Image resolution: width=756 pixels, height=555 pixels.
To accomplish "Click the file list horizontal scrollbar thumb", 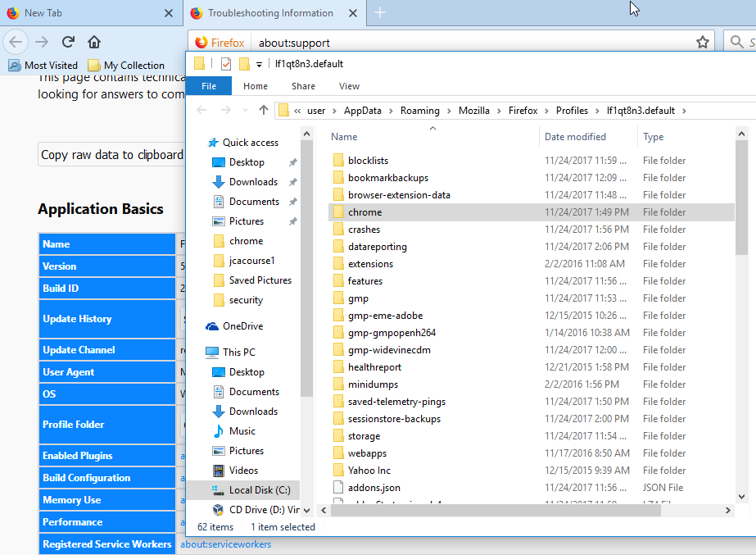I will (496, 511).
